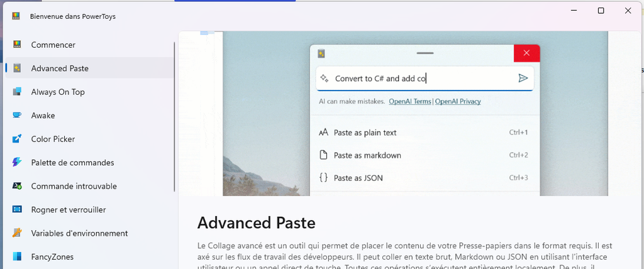644x269 pixels.
Task: Click the Commande introuvable icon
Action: click(17, 186)
